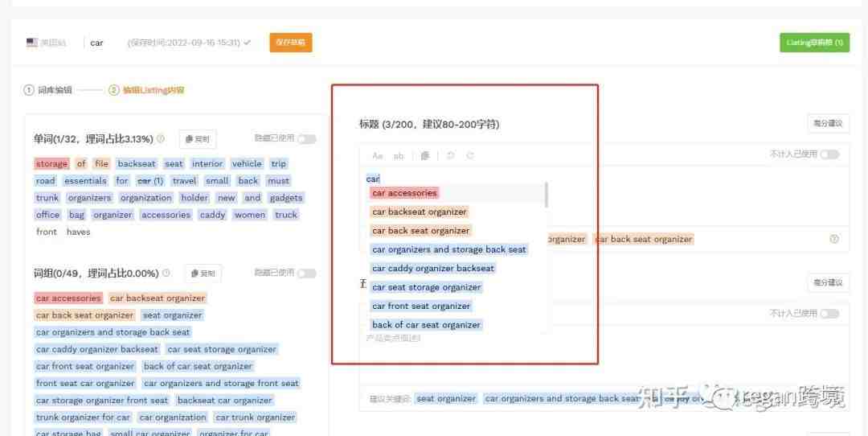Image resolution: width=868 pixels, height=436 pixels.
Task: Click car trunk organizer phrase chip
Action: 256,417
